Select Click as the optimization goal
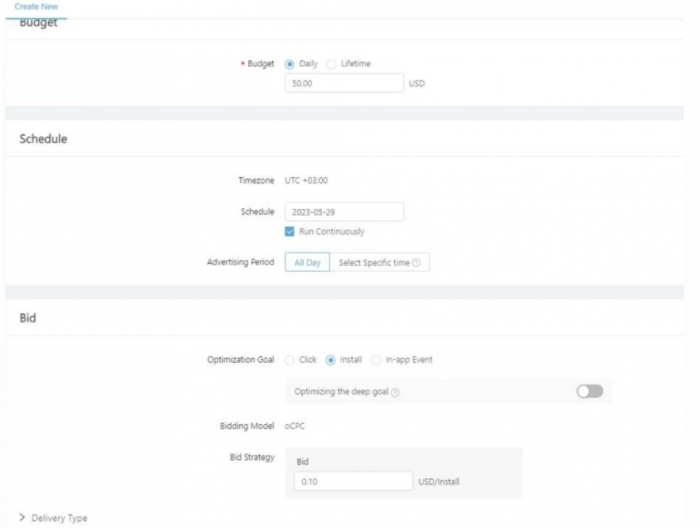Image resolution: width=700 pixels, height=528 pixels. point(290,360)
